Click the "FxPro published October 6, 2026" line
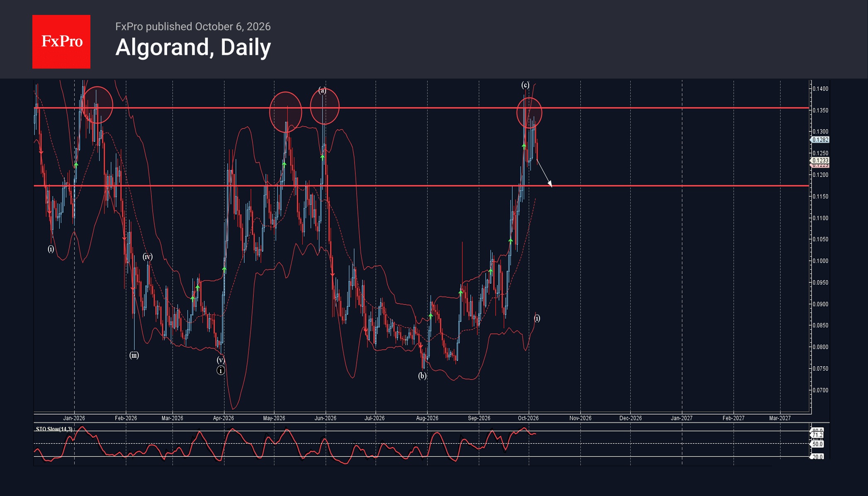The image size is (868, 496). coord(193,27)
